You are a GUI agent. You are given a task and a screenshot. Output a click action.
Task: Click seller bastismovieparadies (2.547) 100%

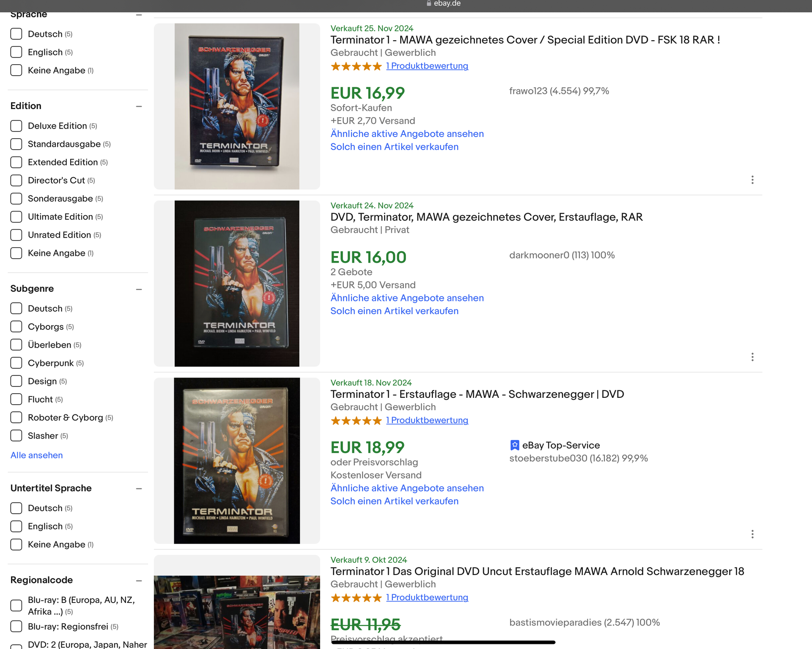(584, 623)
